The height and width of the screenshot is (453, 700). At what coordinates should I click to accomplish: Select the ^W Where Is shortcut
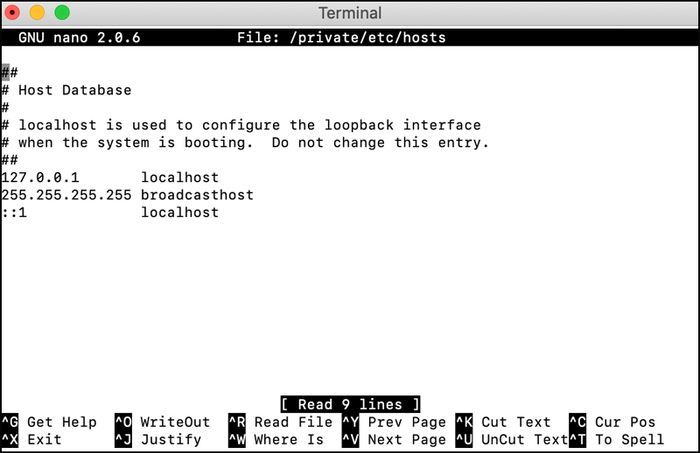tap(276, 439)
